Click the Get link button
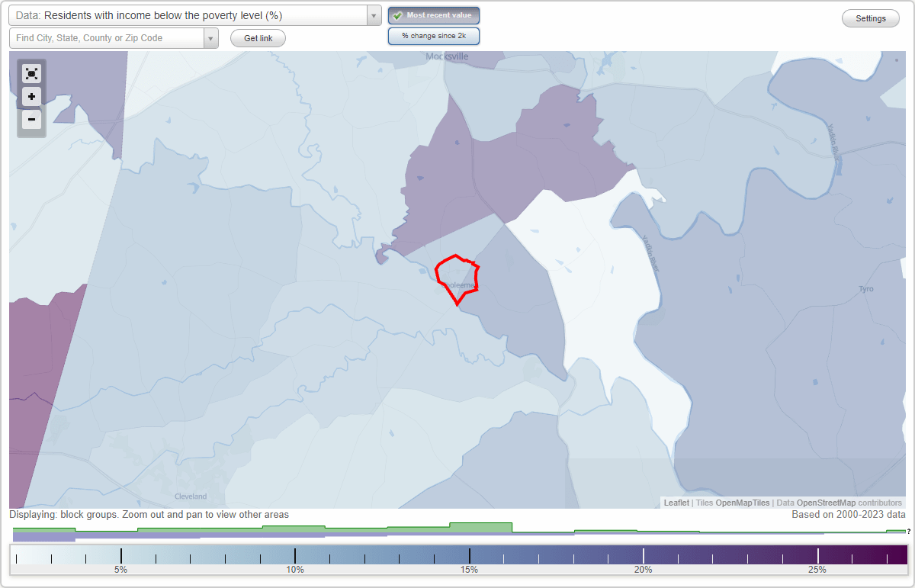 (x=257, y=37)
